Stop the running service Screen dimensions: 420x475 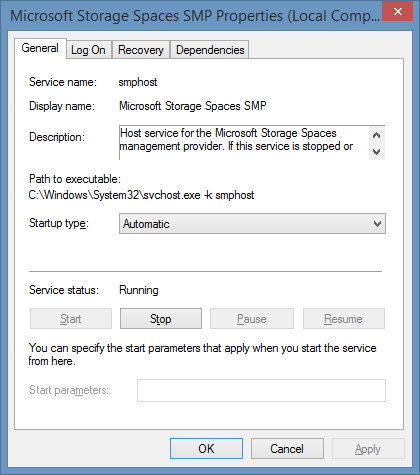pyautogui.click(x=161, y=319)
